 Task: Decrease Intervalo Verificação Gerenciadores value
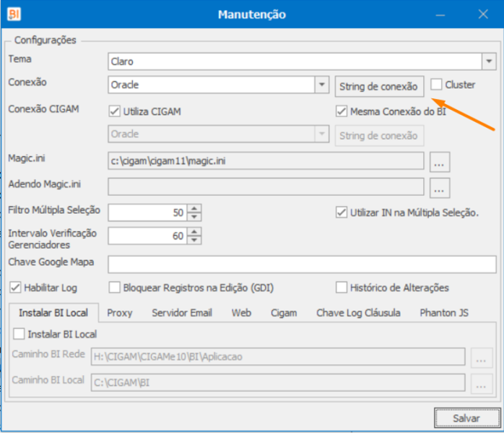coord(194,240)
